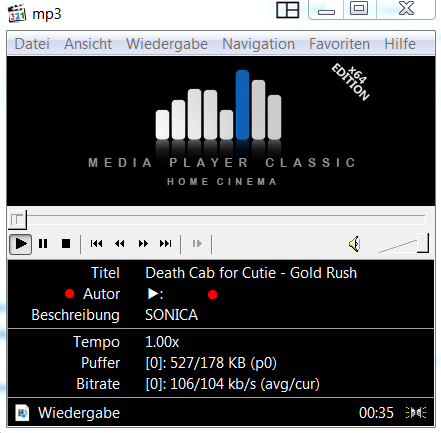Open the Hilfe menu
Screen dimensions: 441x433
point(400,44)
